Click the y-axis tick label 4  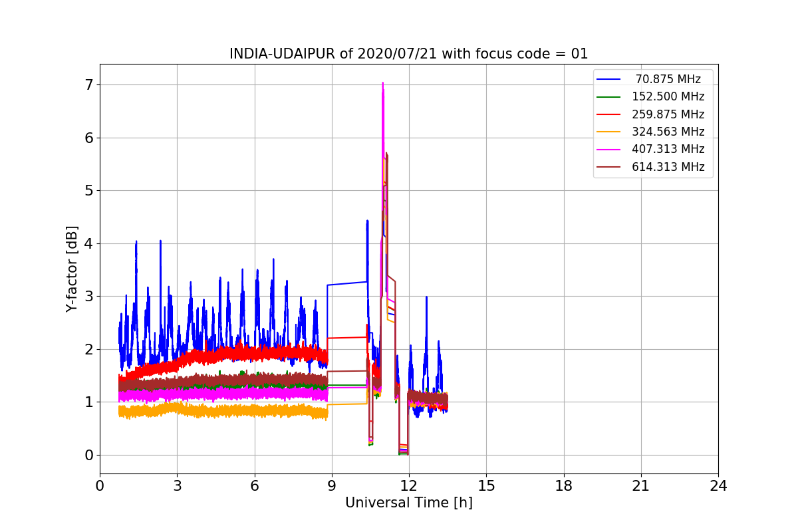[x=88, y=243]
